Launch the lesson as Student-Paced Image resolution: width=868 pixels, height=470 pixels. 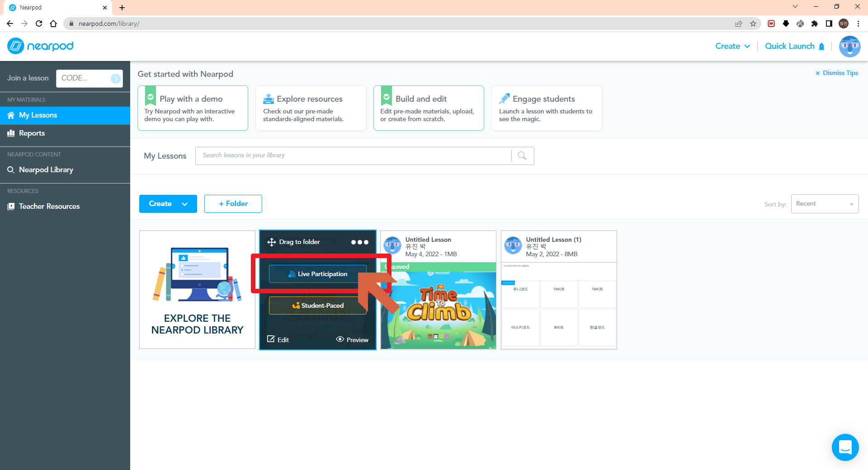point(318,305)
